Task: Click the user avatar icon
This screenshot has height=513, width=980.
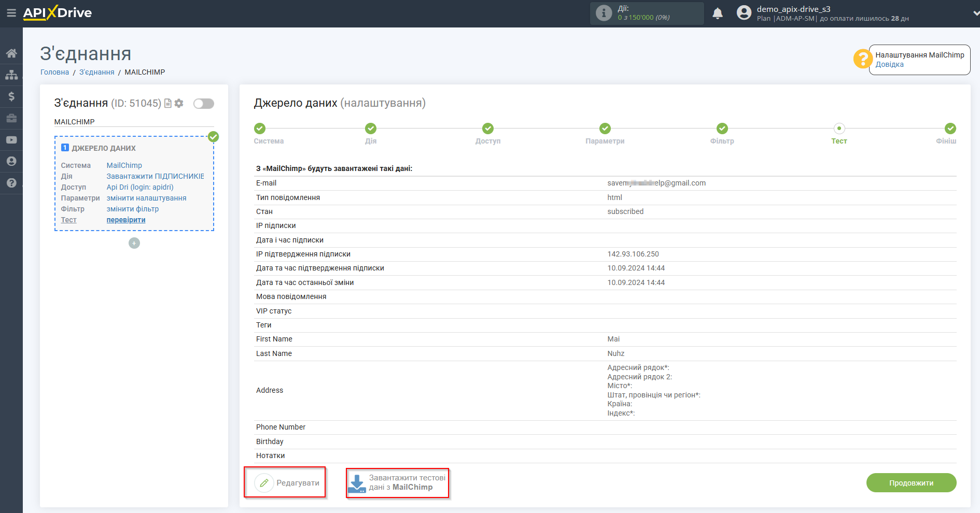Action: [x=744, y=13]
